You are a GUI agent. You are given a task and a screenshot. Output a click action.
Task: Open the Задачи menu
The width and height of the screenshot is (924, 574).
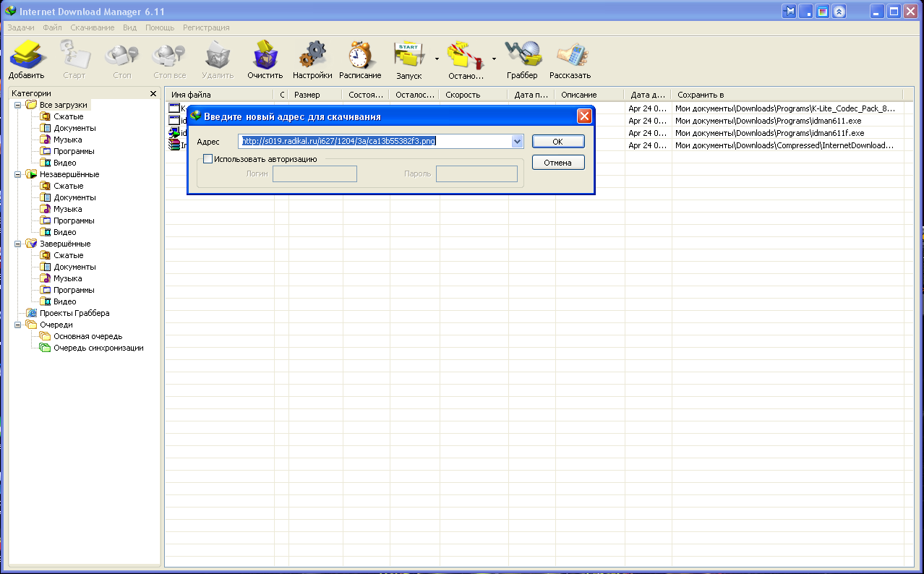[21, 27]
